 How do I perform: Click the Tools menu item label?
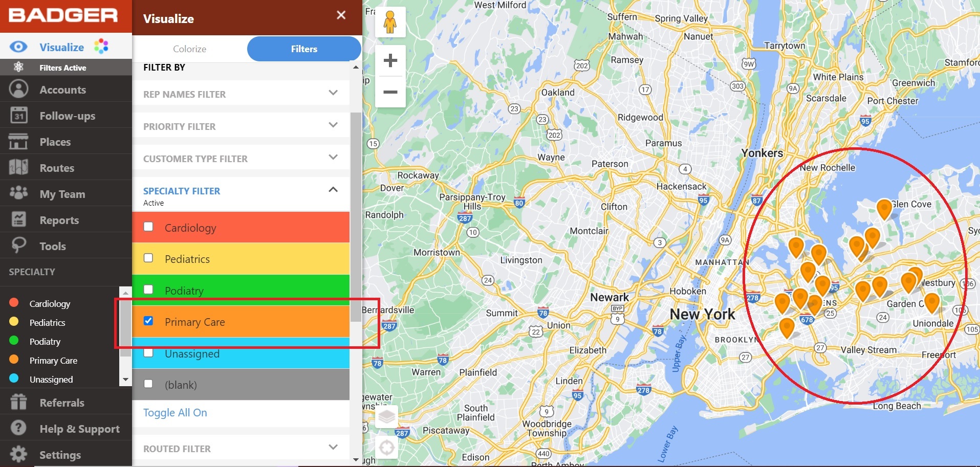[53, 247]
